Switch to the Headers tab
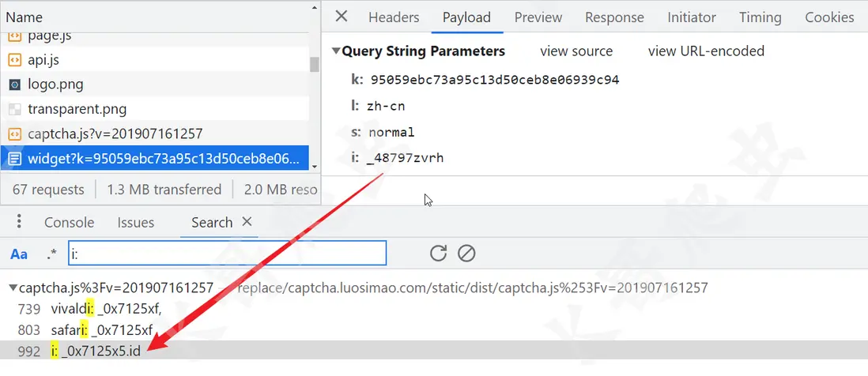The height and width of the screenshot is (376, 868). [x=394, y=17]
